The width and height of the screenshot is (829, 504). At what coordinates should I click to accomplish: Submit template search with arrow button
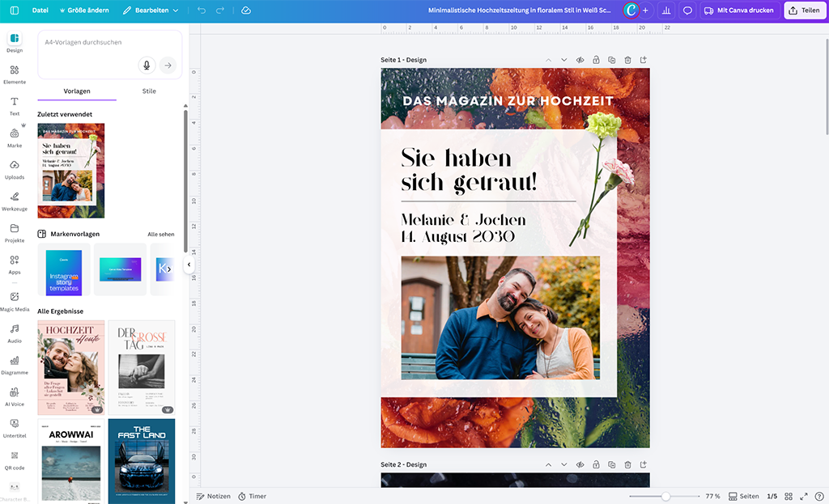pos(168,66)
